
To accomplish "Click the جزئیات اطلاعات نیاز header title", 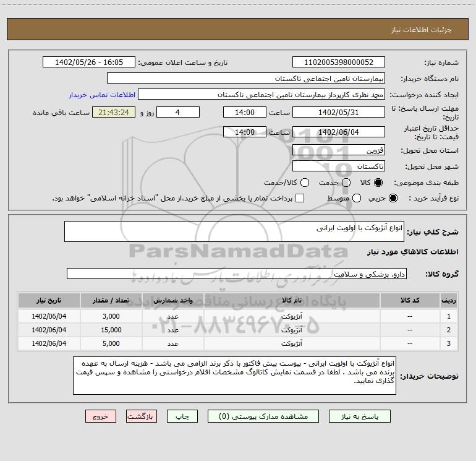I will [x=422, y=30].
